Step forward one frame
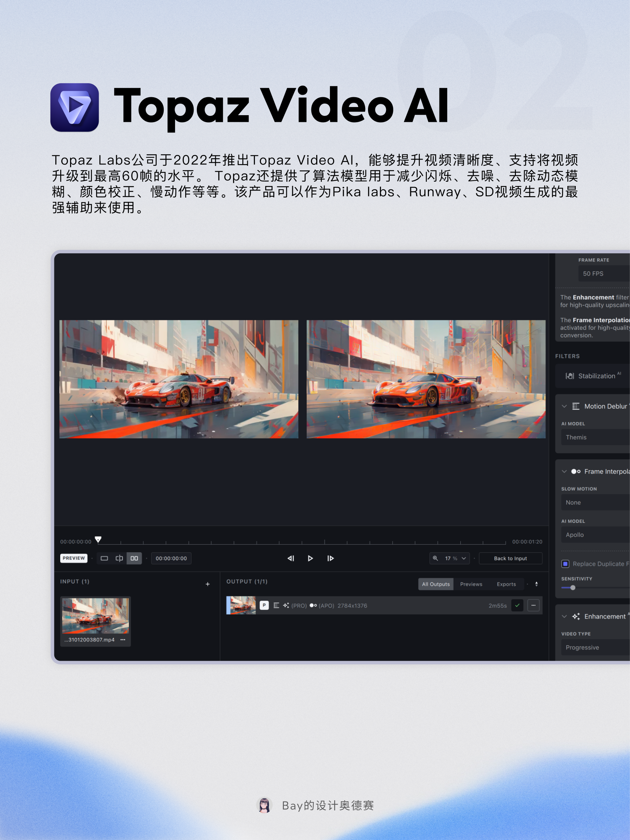This screenshot has height=840, width=630. click(x=330, y=558)
